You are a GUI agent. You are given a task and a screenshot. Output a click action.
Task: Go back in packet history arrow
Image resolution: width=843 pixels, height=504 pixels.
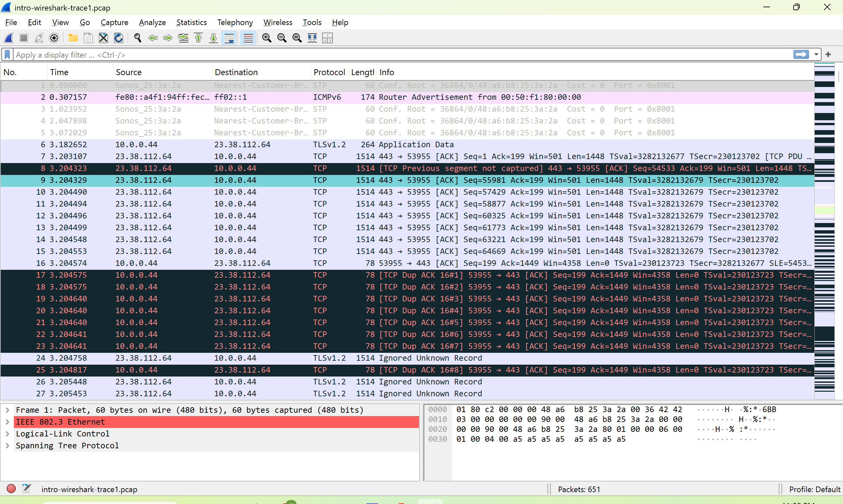(x=153, y=38)
